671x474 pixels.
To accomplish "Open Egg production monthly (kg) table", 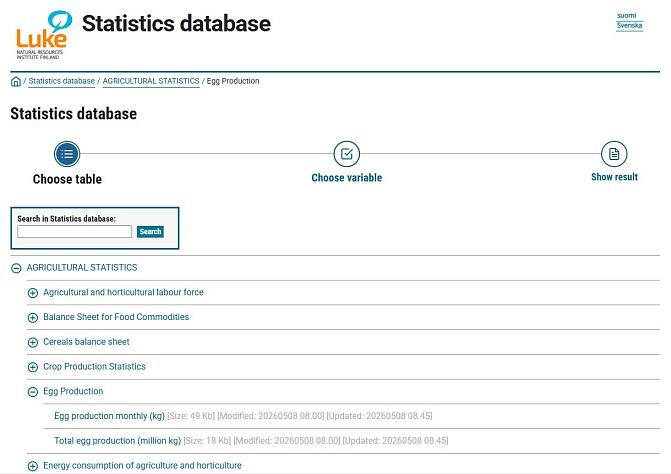I will click(x=109, y=416).
